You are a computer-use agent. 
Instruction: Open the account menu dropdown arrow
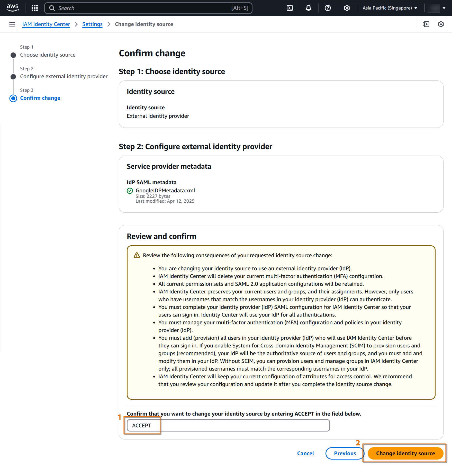click(x=444, y=8)
